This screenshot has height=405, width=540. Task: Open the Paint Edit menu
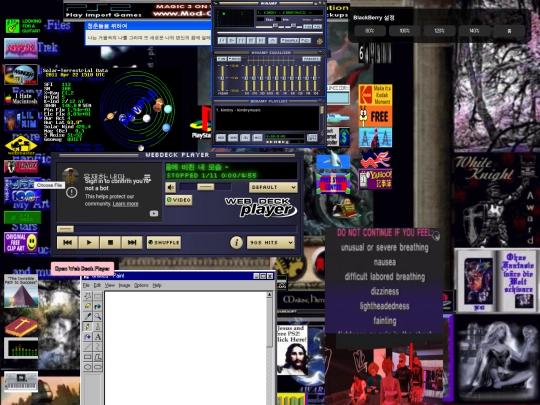click(97, 285)
